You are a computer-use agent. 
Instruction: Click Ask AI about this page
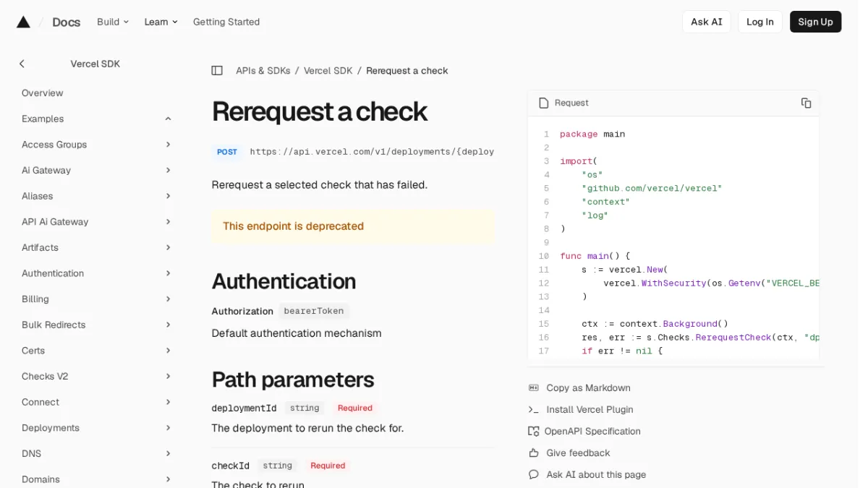pyautogui.click(x=596, y=474)
